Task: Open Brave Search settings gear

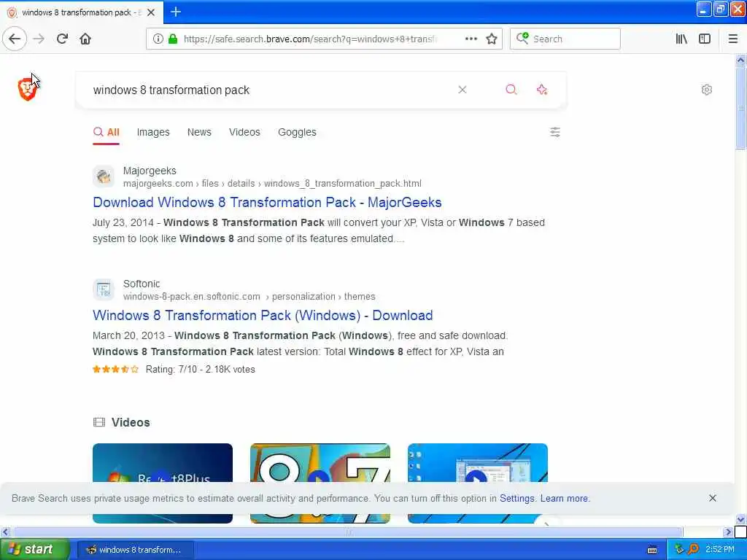Action: click(707, 90)
